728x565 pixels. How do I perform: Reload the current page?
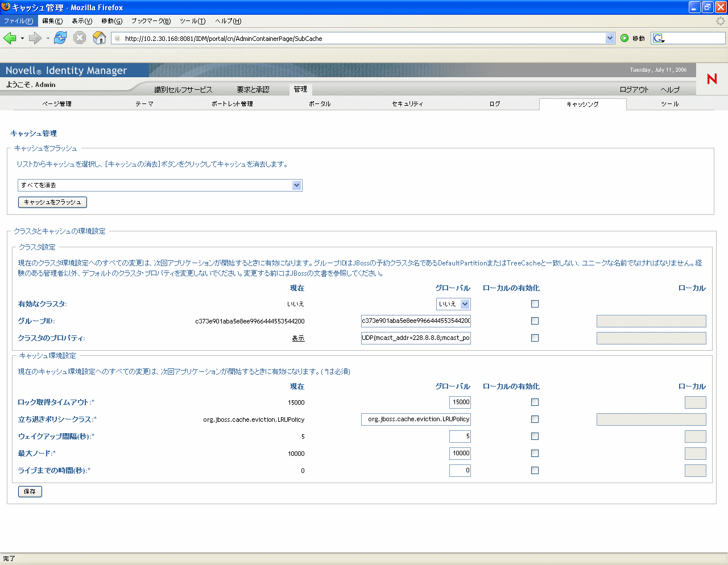[x=60, y=38]
